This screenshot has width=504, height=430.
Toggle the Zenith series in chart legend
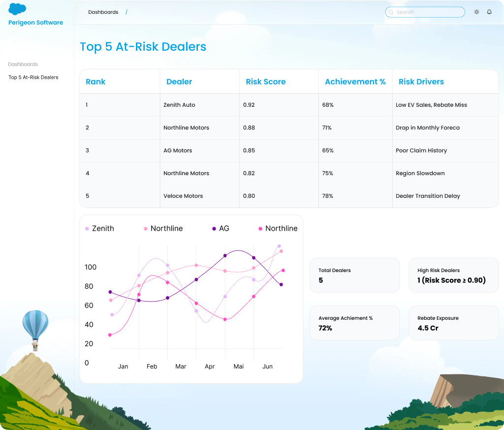pyautogui.click(x=99, y=228)
